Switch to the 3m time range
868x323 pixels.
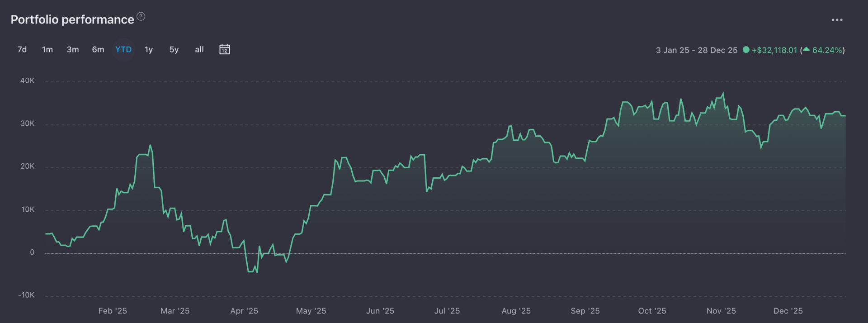pos(73,50)
